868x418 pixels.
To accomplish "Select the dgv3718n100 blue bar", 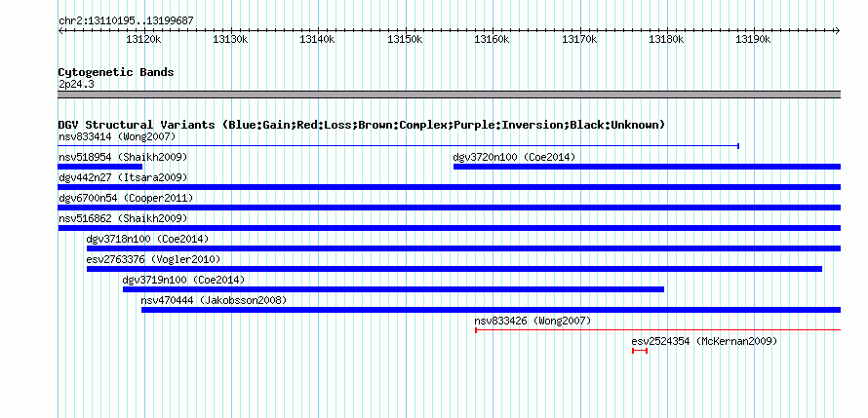I will pyautogui.click(x=464, y=248).
